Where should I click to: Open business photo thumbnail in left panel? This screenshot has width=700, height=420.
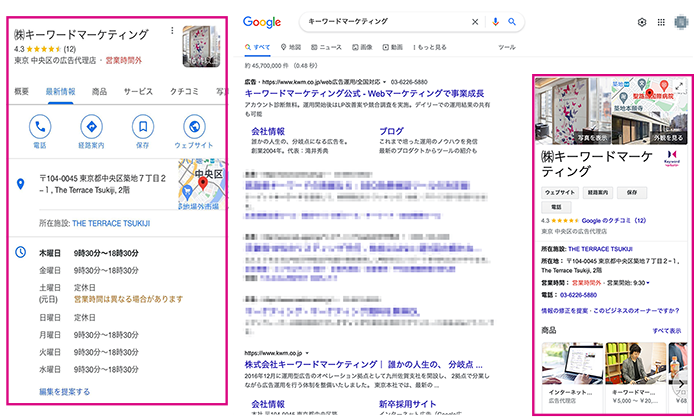pos(201,46)
